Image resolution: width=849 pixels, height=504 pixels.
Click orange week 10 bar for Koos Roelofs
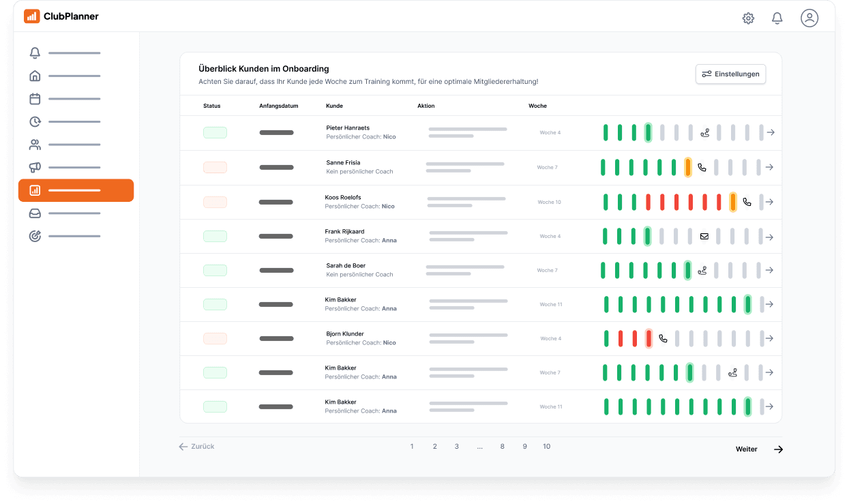coord(732,202)
